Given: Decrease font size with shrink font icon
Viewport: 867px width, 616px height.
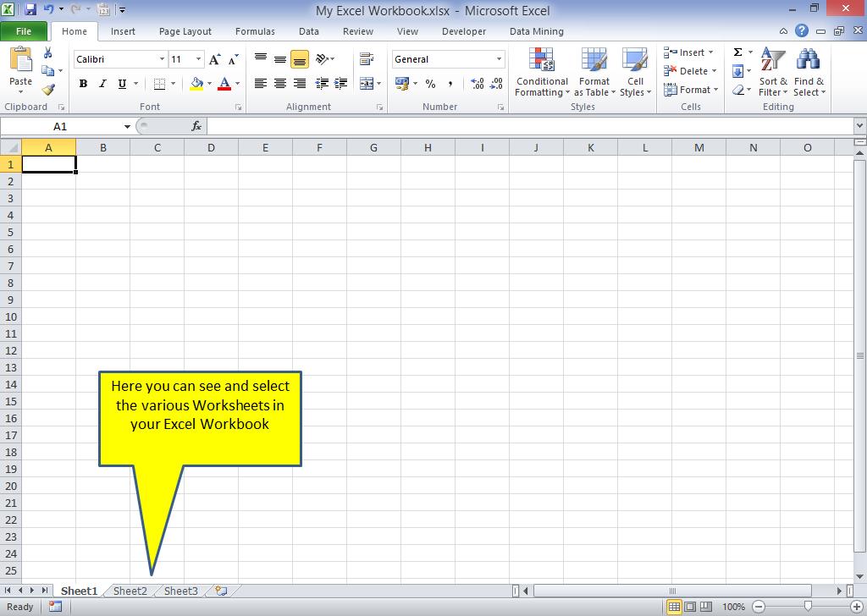Looking at the screenshot, I should tap(233, 59).
